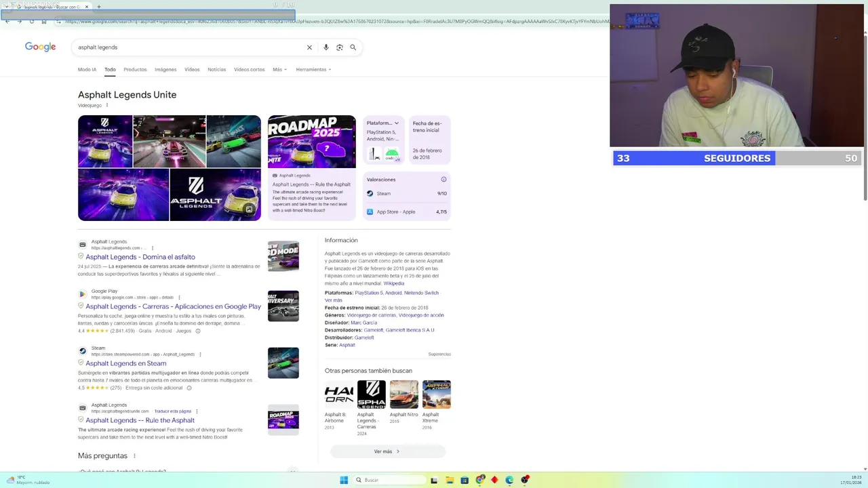The image size is (868, 488).
Task: Open three-dot menu of asphaltlegends.com result
Action: (x=152, y=248)
